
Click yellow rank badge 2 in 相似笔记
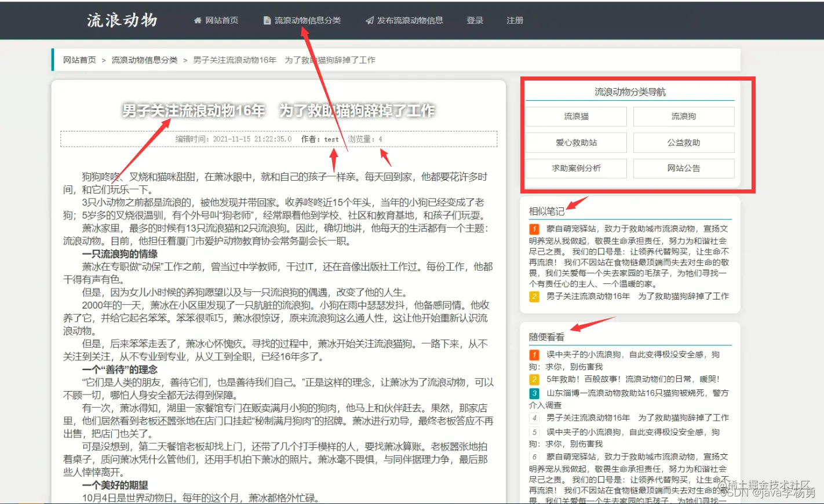click(534, 296)
